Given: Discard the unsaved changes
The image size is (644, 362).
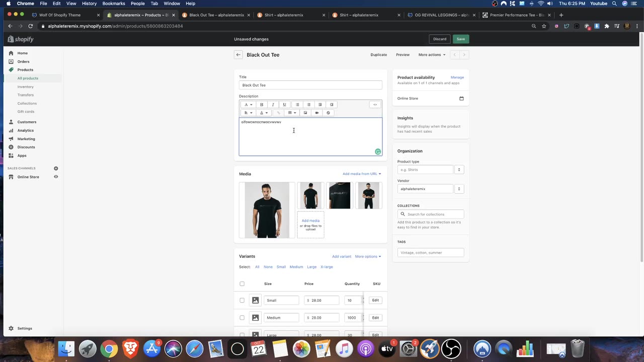Looking at the screenshot, I should click(440, 39).
